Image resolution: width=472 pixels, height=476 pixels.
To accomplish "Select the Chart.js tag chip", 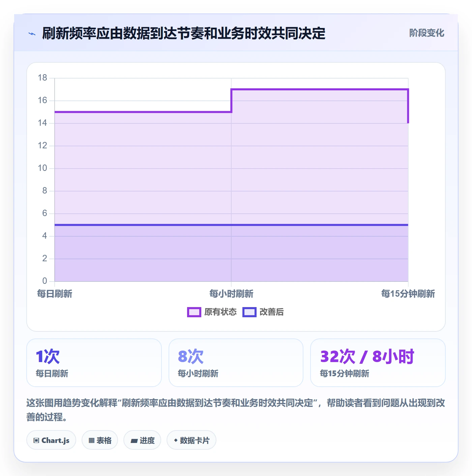I will click(51, 440).
